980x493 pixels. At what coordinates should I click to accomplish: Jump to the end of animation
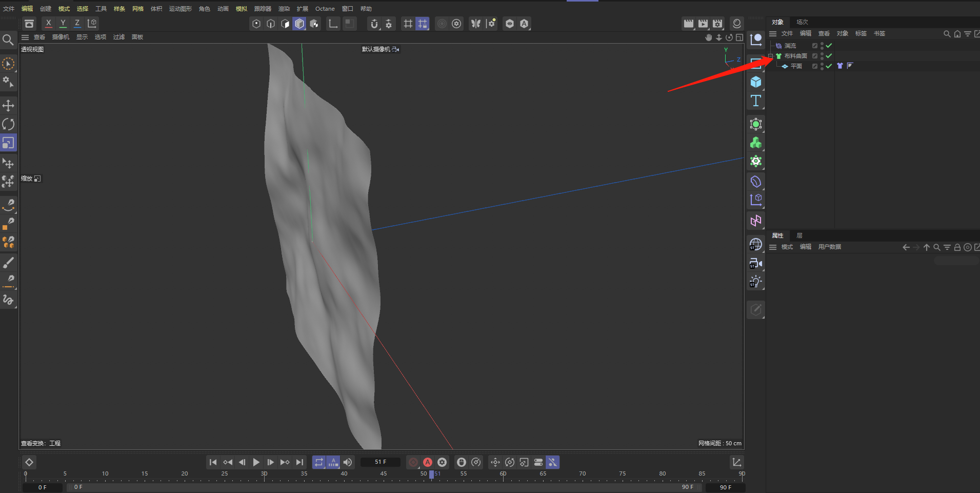[x=299, y=462]
